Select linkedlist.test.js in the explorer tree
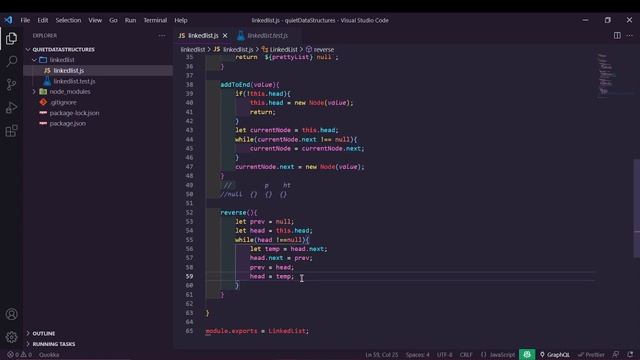 coord(74,81)
